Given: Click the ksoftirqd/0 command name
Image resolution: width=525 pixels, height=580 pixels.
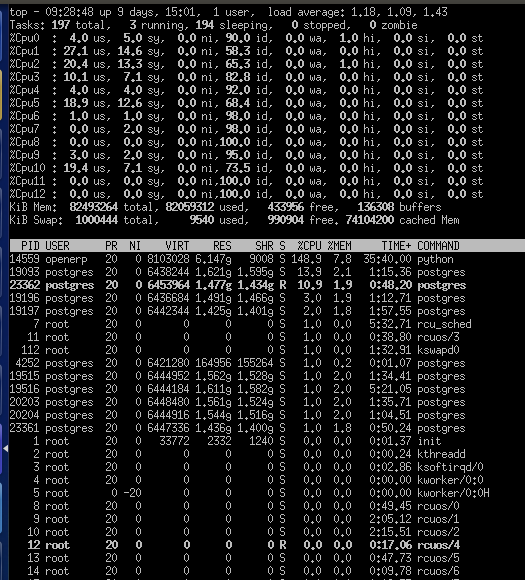Looking at the screenshot, I should point(450,467).
